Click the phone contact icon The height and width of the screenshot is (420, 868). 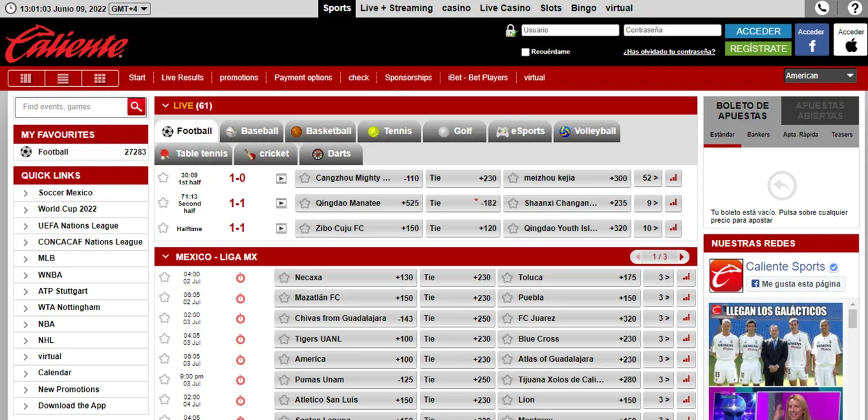tap(822, 8)
